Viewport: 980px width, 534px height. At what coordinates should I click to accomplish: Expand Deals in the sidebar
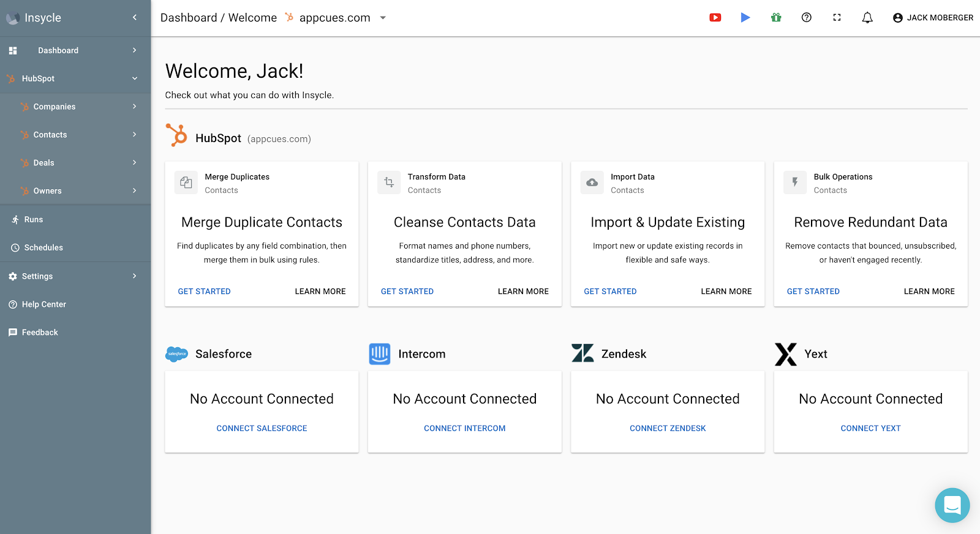tap(75, 163)
